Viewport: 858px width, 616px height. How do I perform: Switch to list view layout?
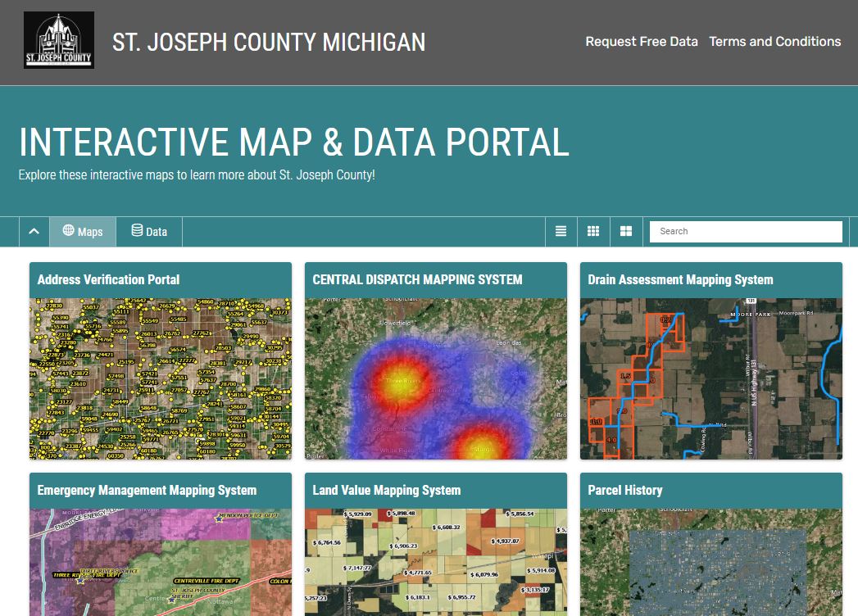(x=561, y=232)
